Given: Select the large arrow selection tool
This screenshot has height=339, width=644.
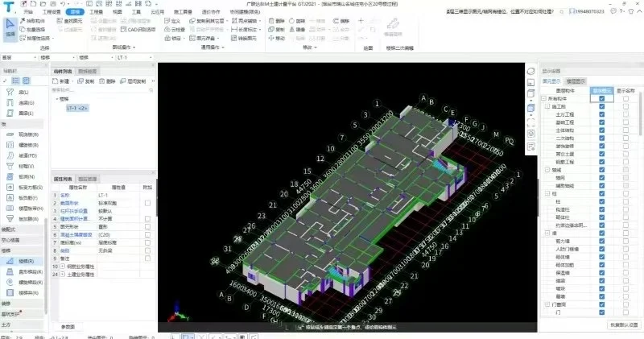Looking at the screenshot, I should coord(10,29).
